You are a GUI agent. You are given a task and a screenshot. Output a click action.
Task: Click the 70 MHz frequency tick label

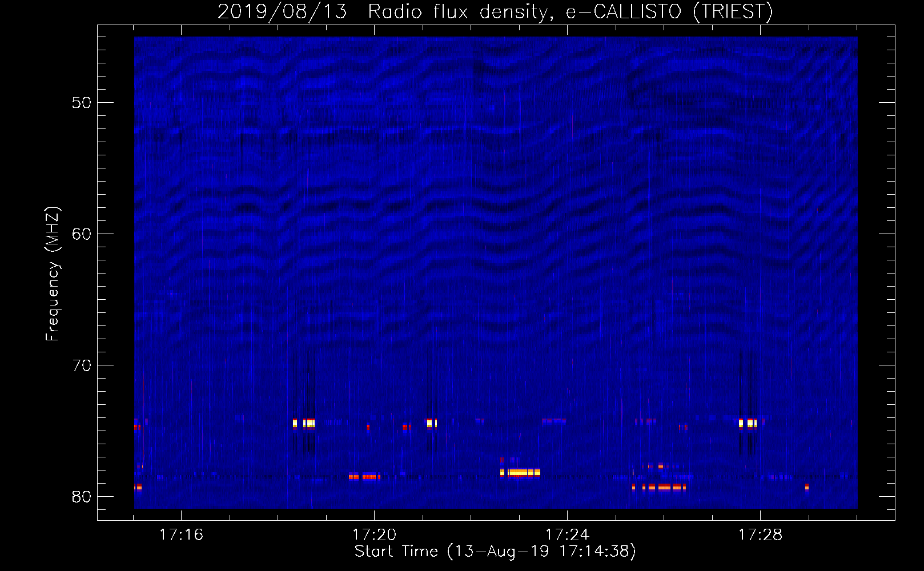click(x=82, y=365)
